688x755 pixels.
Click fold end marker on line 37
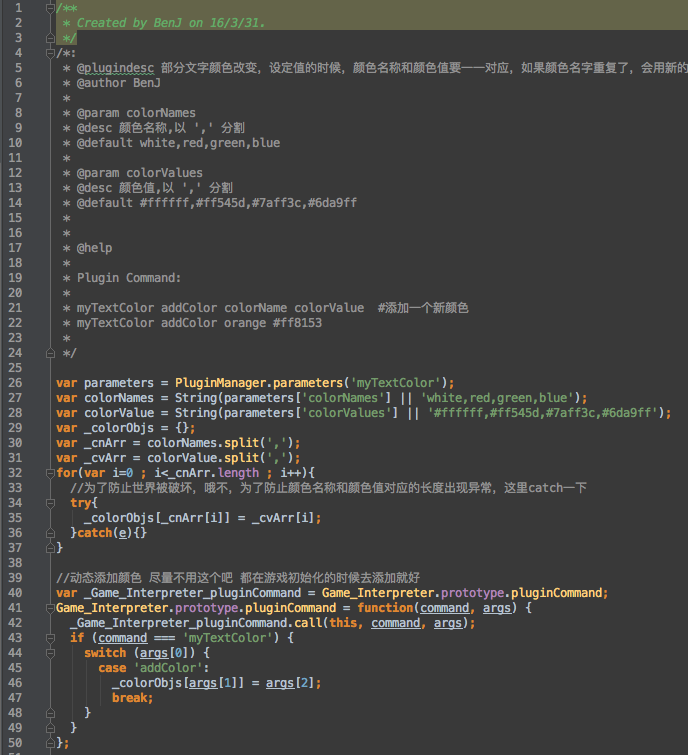click(x=50, y=548)
